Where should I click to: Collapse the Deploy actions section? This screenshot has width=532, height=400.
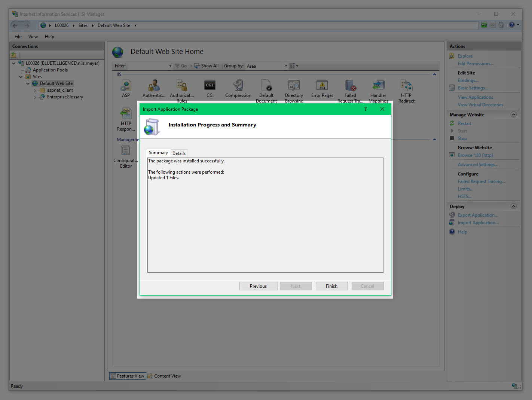point(514,206)
